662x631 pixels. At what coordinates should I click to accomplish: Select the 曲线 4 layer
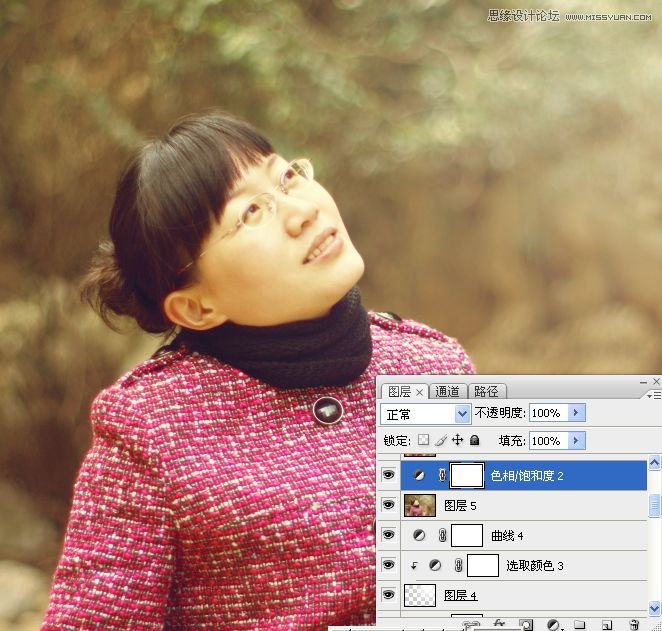(524, 536)
